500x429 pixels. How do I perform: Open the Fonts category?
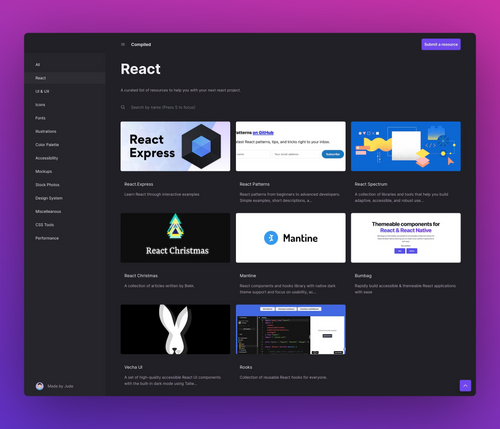pyautogui.click(x=65, y=118)
